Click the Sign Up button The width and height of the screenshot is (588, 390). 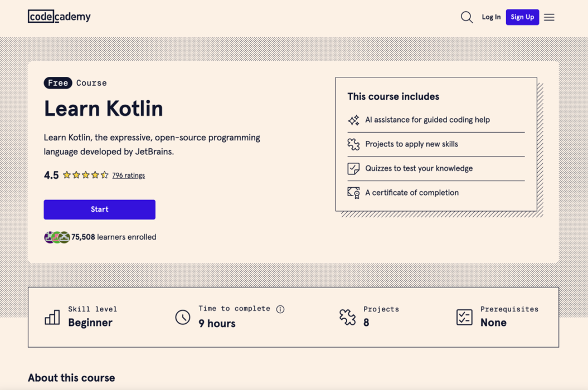pyautogui.click(x=522, y=17)
